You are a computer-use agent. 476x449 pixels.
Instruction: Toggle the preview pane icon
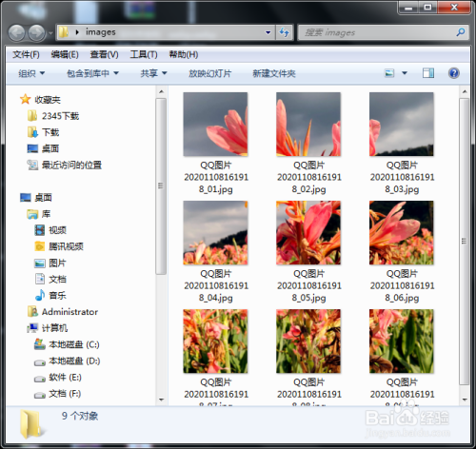[428, 73]
